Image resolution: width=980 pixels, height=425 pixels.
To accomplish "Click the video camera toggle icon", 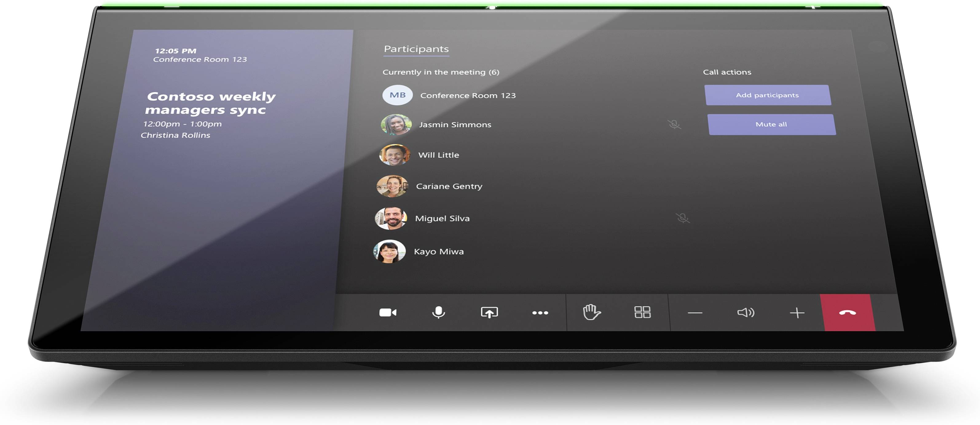I will point(384,312).
